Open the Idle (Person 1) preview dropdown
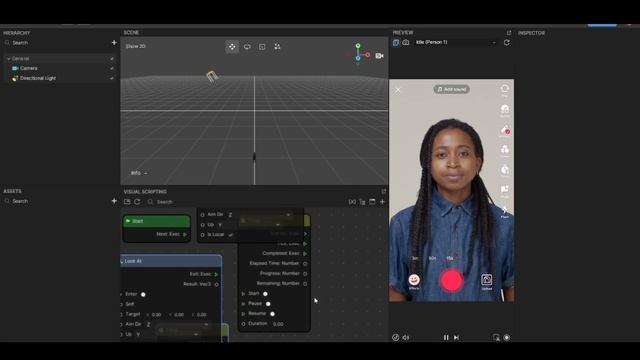 [x=455, y=42]
